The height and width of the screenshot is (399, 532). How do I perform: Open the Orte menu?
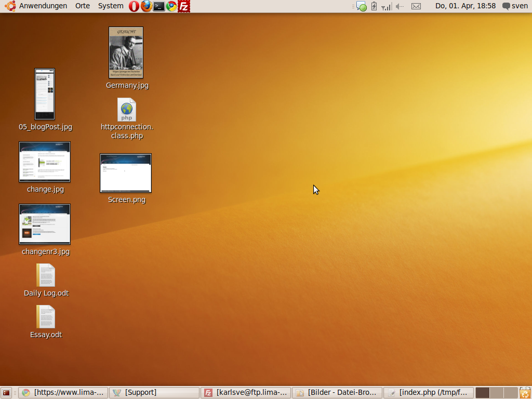pyautogui.click(x=82, y=6)
